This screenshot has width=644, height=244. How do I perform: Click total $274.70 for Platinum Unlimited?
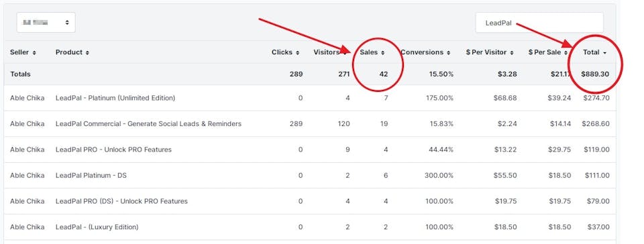[596, 98]
